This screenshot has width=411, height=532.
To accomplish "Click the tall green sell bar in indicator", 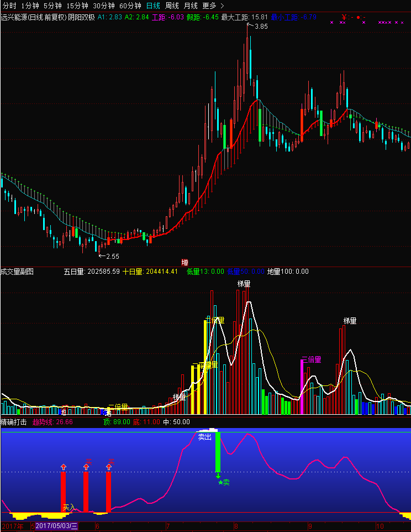I will click(x=218, y=451).
